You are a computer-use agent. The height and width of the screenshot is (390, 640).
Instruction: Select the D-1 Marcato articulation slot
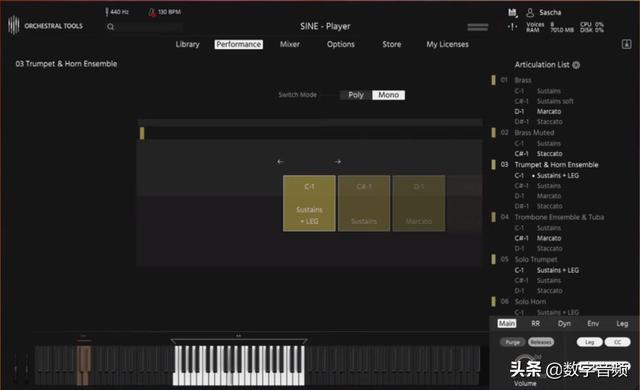click(419, 204)
